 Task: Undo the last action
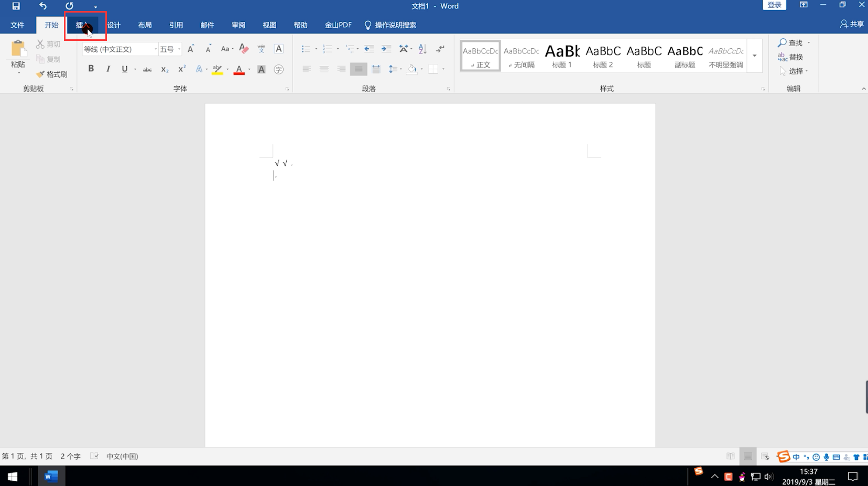(x=42, y=6)
